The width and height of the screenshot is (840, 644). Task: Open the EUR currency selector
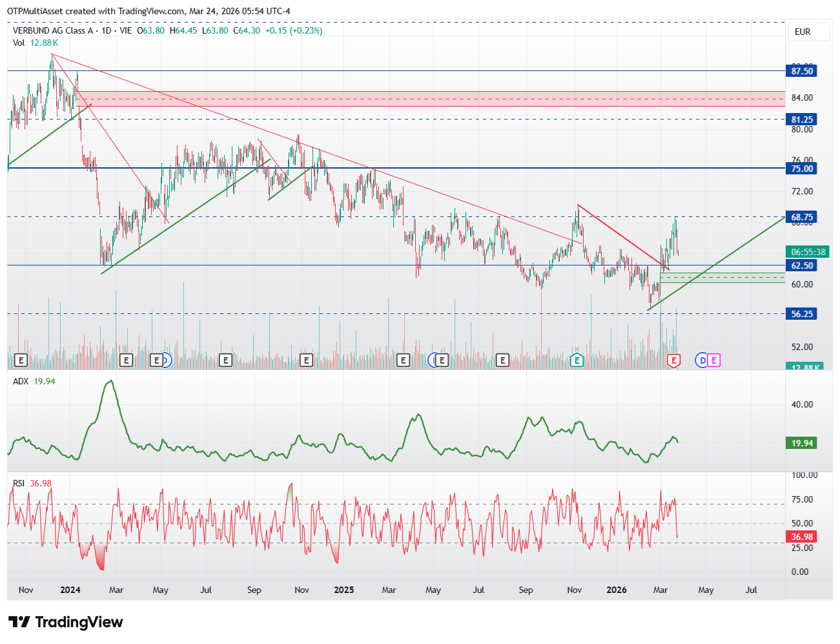(x=809, y=32)
